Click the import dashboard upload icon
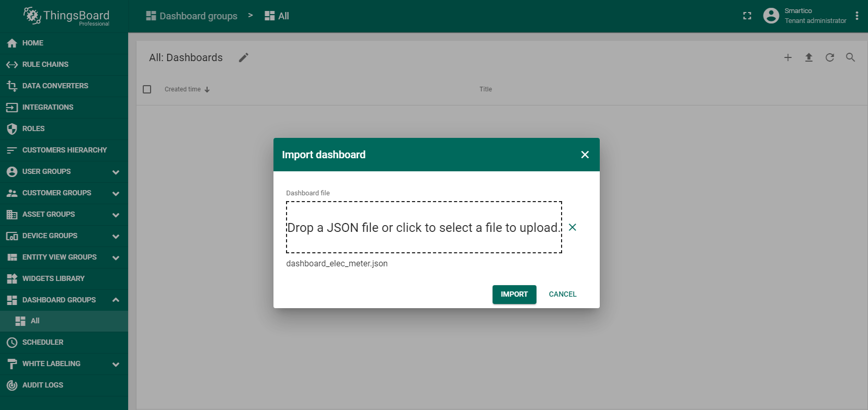 (808, 57)
